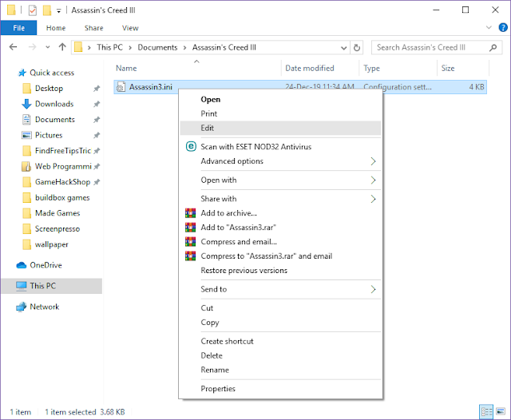Viewport: 511px width, 420px height.
Task: Open Made Games folder in sidebar
Action: (57, 213)
